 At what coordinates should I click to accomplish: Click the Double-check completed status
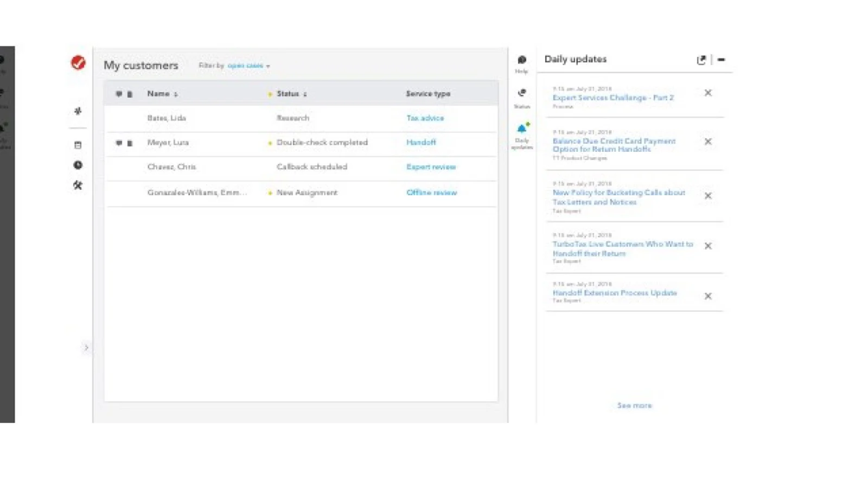322,143
